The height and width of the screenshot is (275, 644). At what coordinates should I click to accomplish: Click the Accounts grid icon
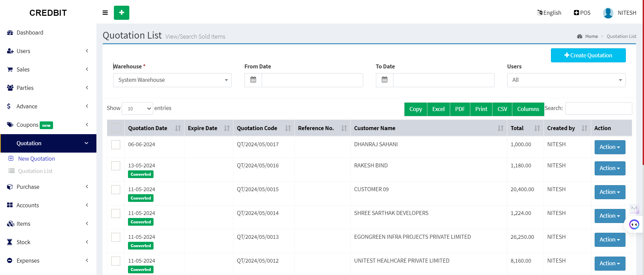10,205
